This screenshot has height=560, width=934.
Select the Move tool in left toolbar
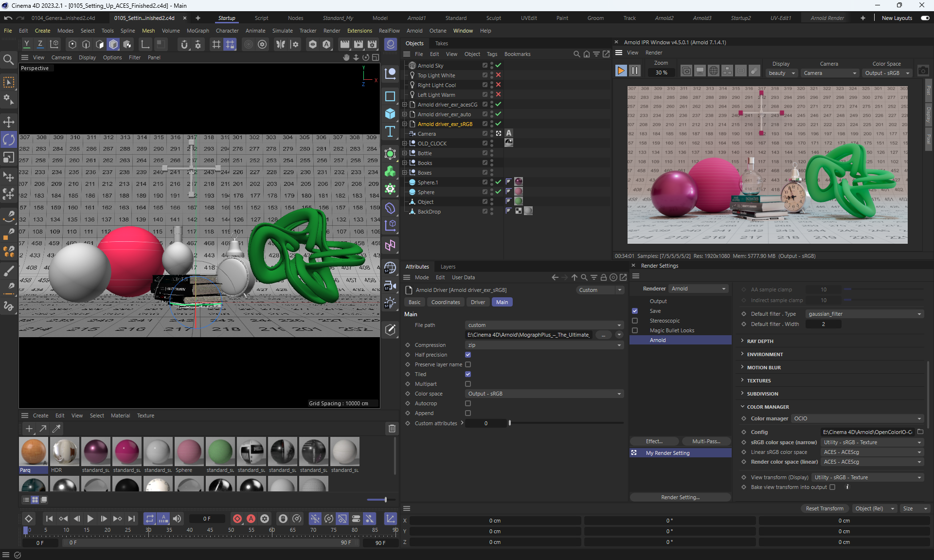coord(9,122)
